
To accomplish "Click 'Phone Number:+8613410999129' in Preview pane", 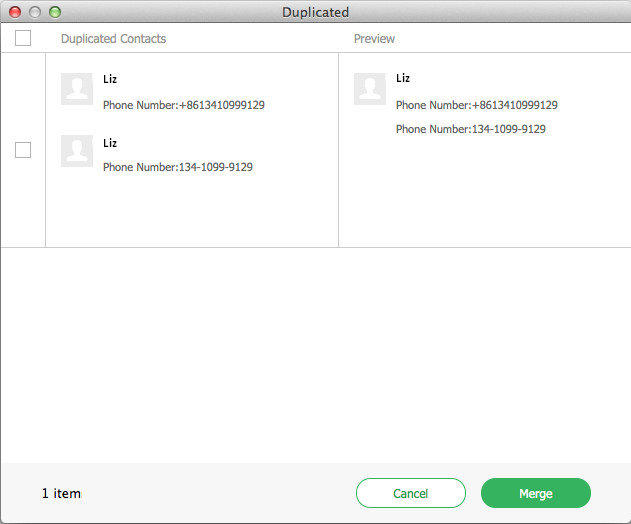I will [x=477, y=105].
